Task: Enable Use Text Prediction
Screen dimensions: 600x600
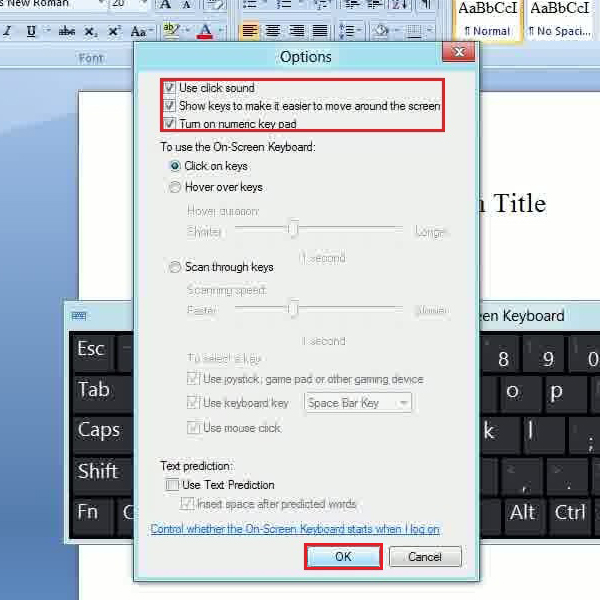Action: point(172,485)
